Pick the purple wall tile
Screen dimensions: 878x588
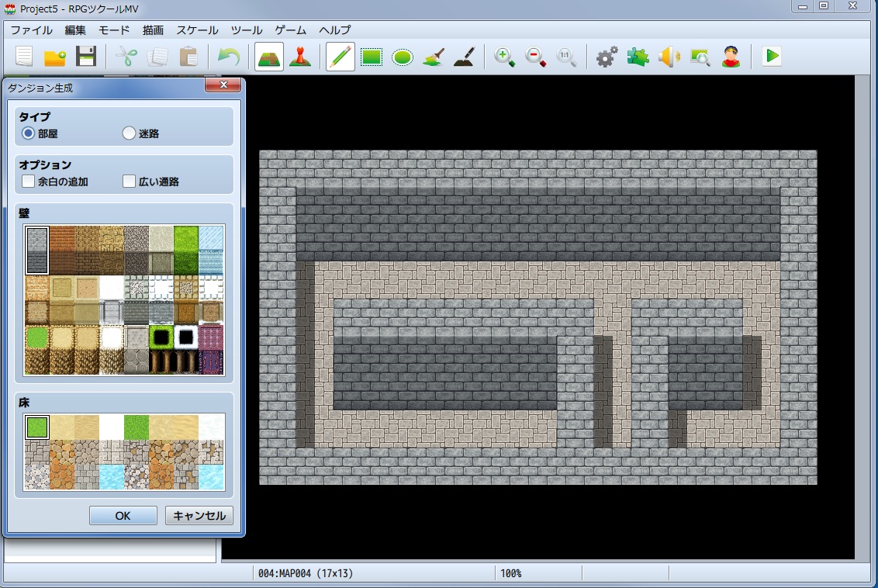pos(211,349)
